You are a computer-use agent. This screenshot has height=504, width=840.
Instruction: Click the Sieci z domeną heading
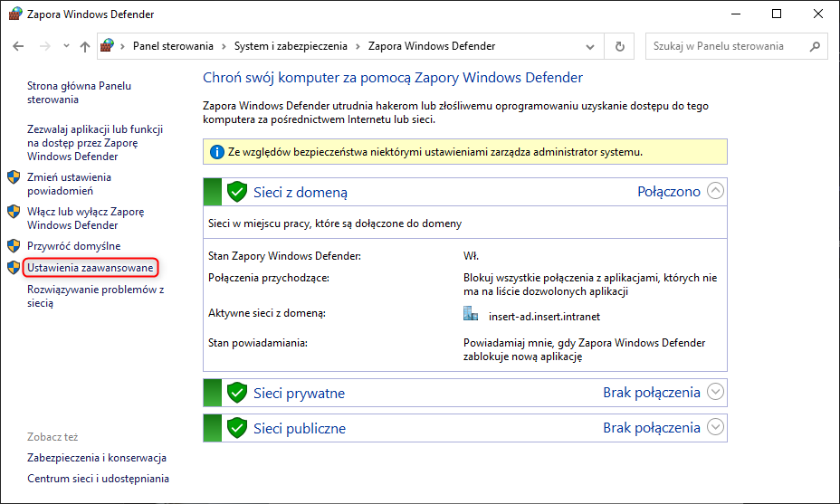click(301, 193)
